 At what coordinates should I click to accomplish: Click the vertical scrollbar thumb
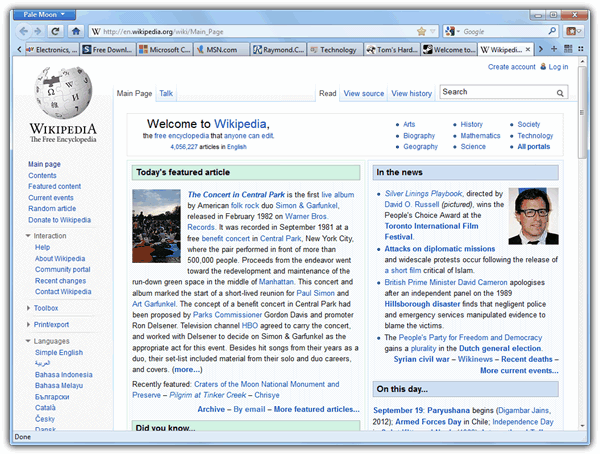click(582, 113)
